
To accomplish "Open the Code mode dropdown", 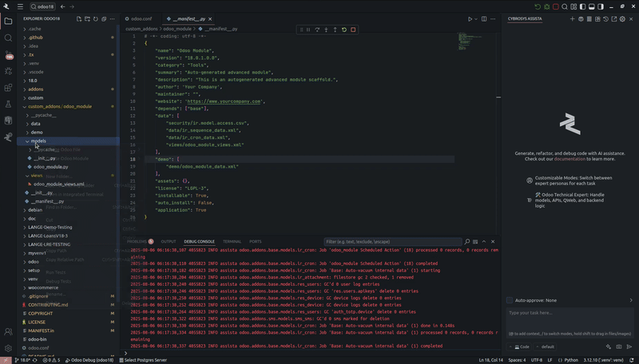I will click(519, 347).
